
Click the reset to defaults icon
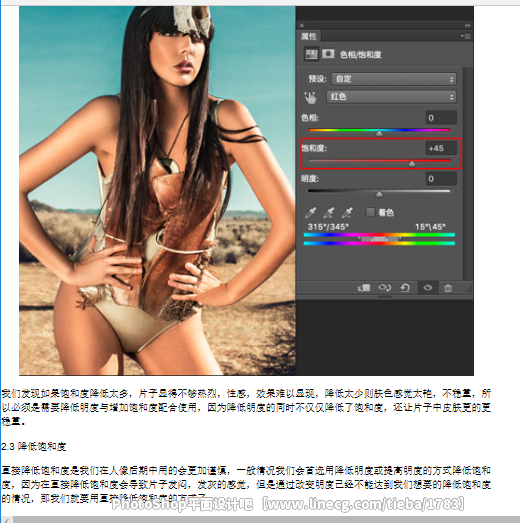click(x=405, y=288)
